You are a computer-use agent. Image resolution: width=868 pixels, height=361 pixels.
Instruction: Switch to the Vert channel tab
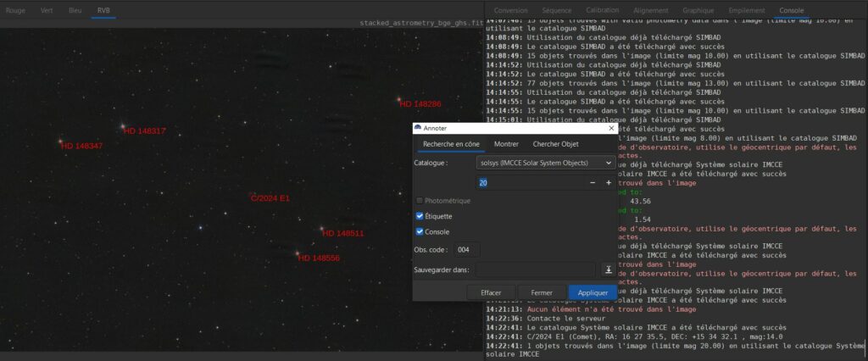pyautogui.click(x=47, y=10)
